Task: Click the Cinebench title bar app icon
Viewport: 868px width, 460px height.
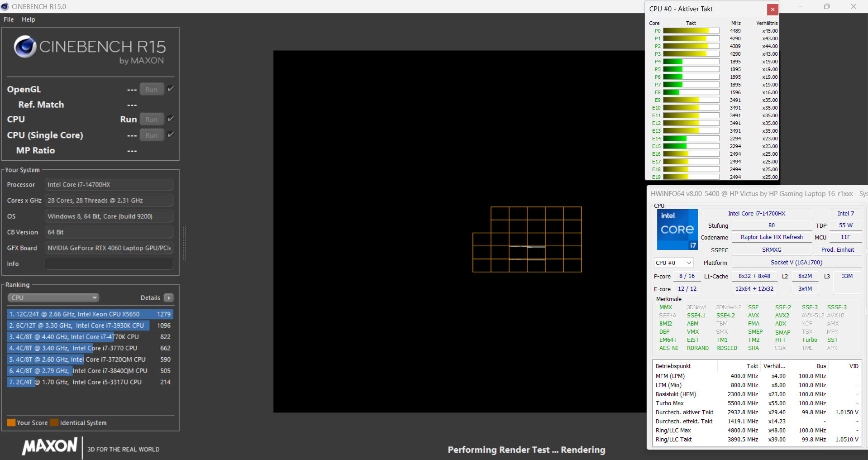Action: [5, 6]
